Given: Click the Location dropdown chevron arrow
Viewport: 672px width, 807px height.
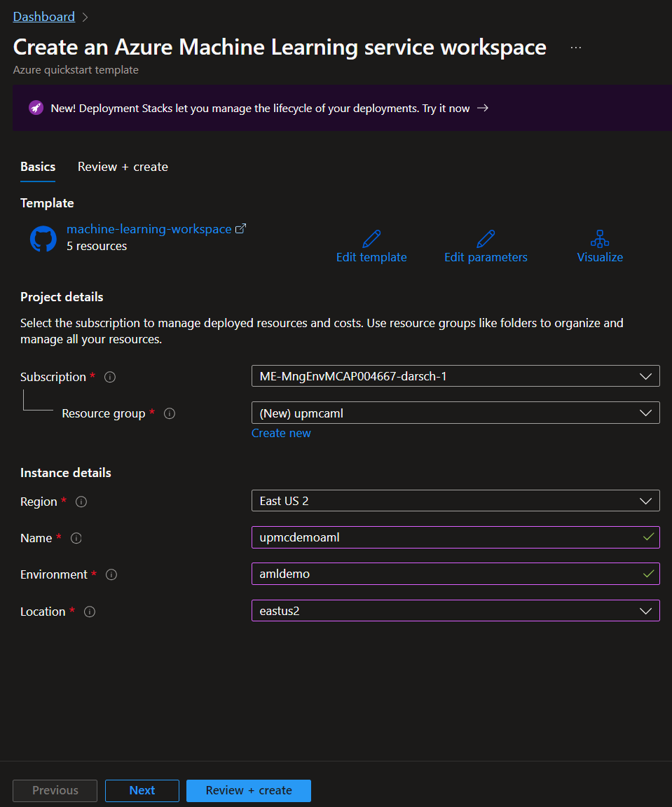Looking at the screenshot, I should coord(646,611).
